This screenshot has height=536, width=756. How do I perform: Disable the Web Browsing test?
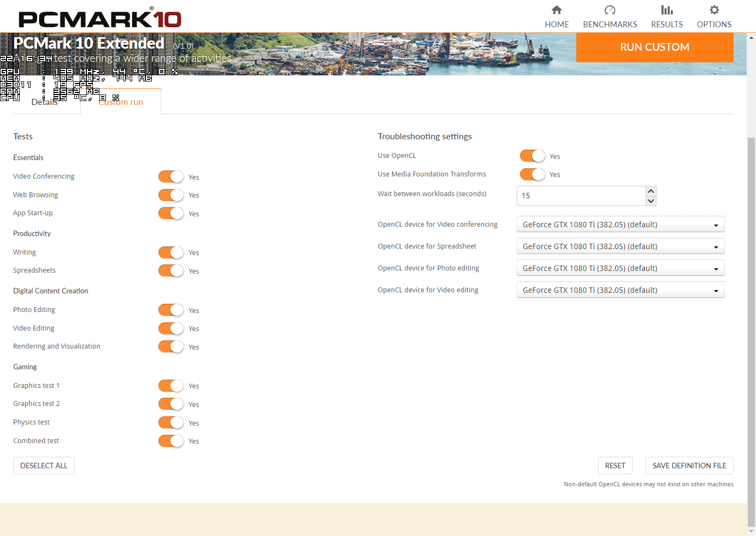click(x=171, y=195)
